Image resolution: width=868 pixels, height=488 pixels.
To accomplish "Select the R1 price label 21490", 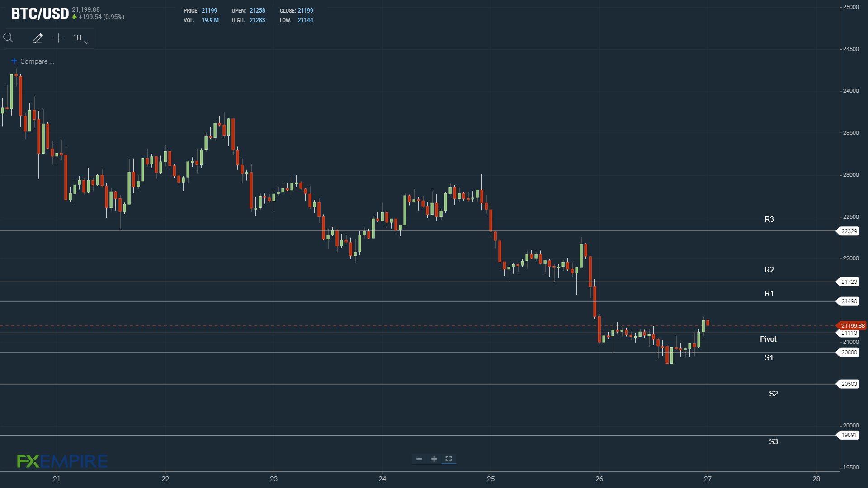I will click(849, 301).
